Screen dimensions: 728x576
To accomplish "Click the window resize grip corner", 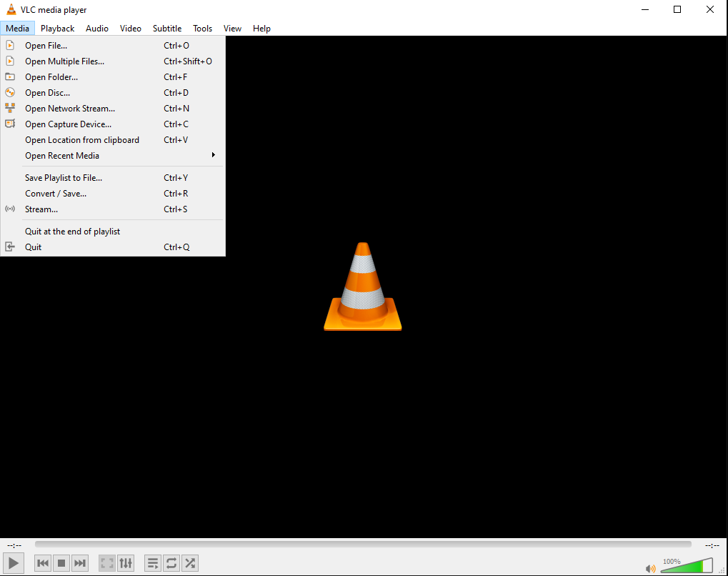I will tap(722, 571).
